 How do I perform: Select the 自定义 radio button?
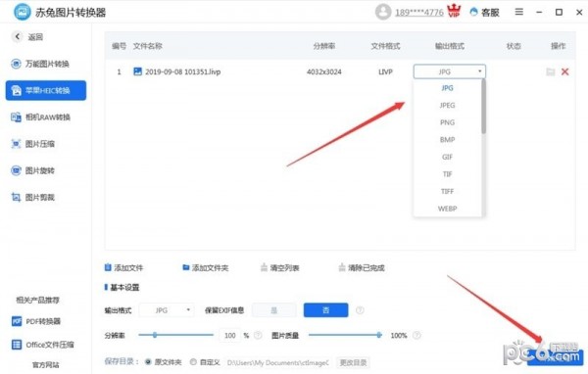click(193, 362)
